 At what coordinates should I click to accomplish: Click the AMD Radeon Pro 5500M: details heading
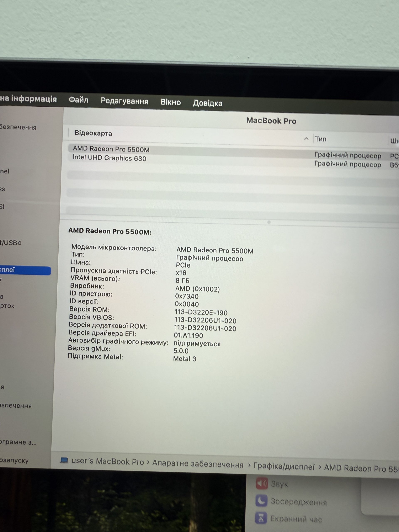110,231
